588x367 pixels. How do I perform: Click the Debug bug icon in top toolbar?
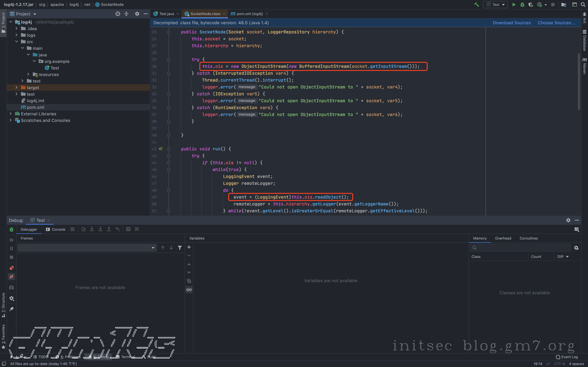[x=522, y=5]
